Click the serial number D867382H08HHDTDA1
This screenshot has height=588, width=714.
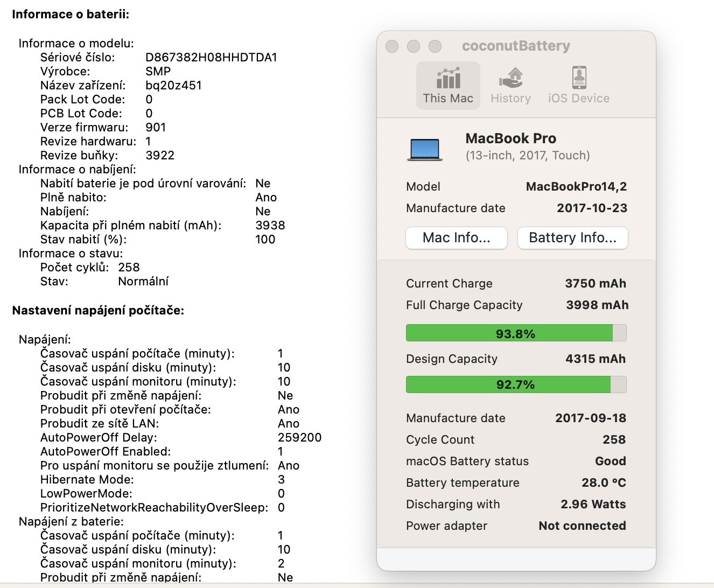coord(211,57)
